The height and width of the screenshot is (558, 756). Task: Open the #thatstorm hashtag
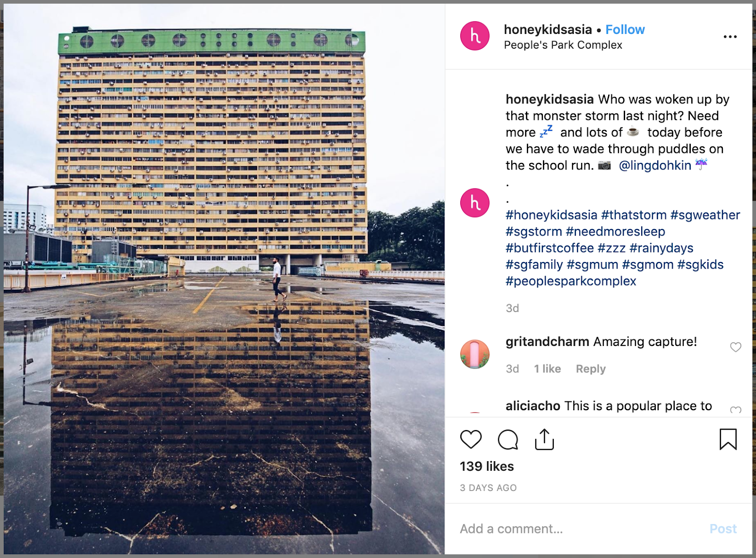click(x=634, y=215)
